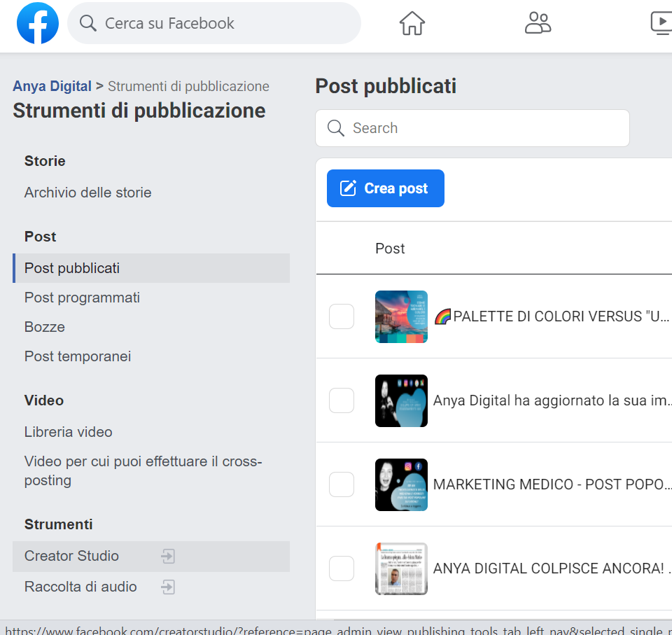Open thumbnail of PALETTE DI COLORI post
This screenshot has height=635, width=672.
401,316
